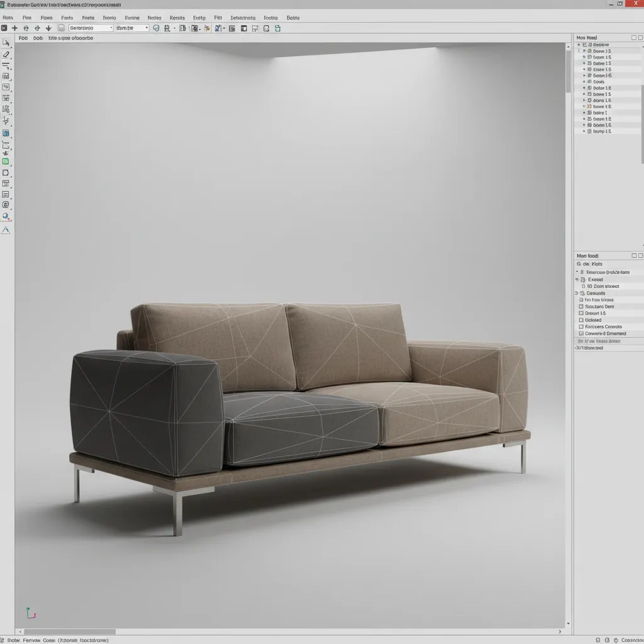The height and width of the screenshot is (644, 644).
Task: Open the Fools menu
Action: coord(67,18)
